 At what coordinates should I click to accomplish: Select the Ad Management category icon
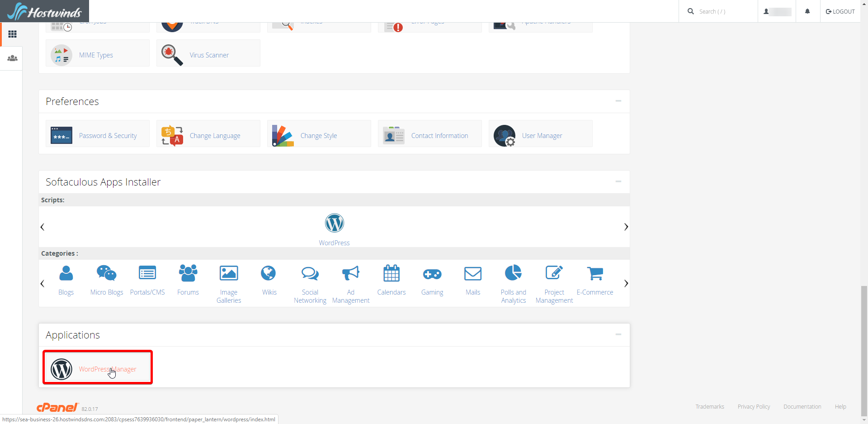[351, 273]
